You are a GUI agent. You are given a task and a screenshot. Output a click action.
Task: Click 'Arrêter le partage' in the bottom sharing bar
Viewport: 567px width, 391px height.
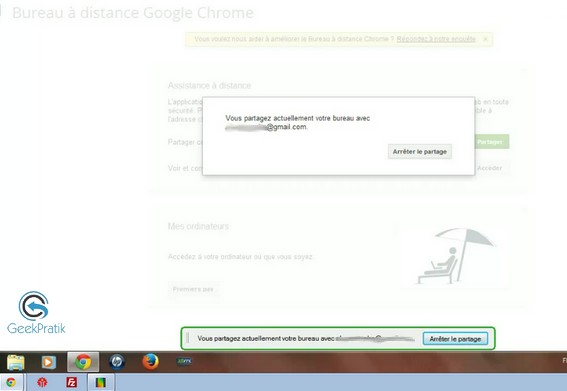pyautogui.click(x=455, y=339)
